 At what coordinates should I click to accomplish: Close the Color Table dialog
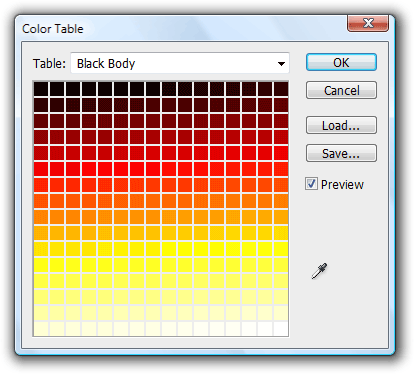(368, 23)
